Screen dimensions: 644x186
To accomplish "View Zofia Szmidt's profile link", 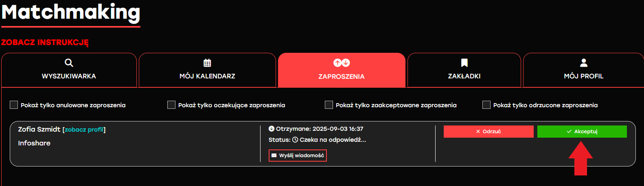I will pyautogui.click(x=84, y=130).
